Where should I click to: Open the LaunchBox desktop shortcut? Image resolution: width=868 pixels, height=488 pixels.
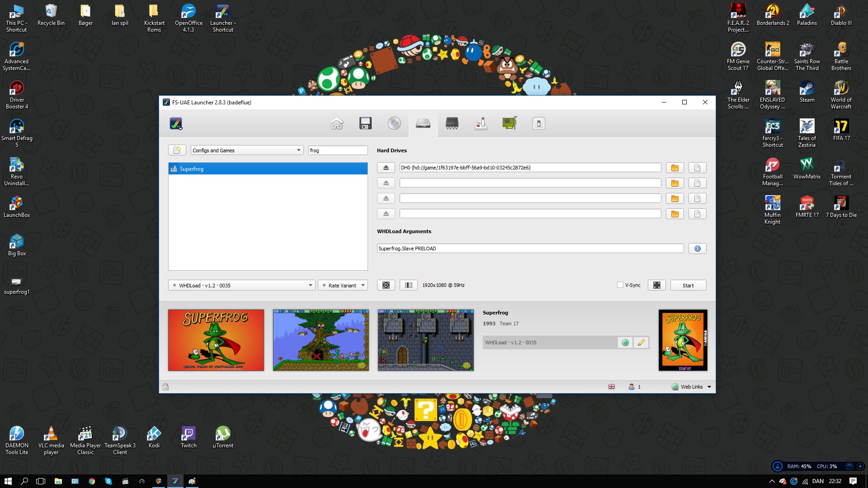click(17, 207)
